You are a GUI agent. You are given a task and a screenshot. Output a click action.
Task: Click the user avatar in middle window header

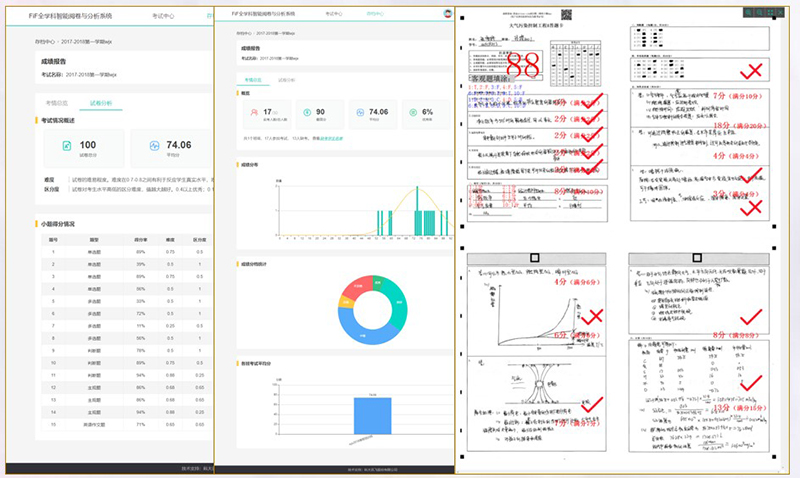pos(447,13)
